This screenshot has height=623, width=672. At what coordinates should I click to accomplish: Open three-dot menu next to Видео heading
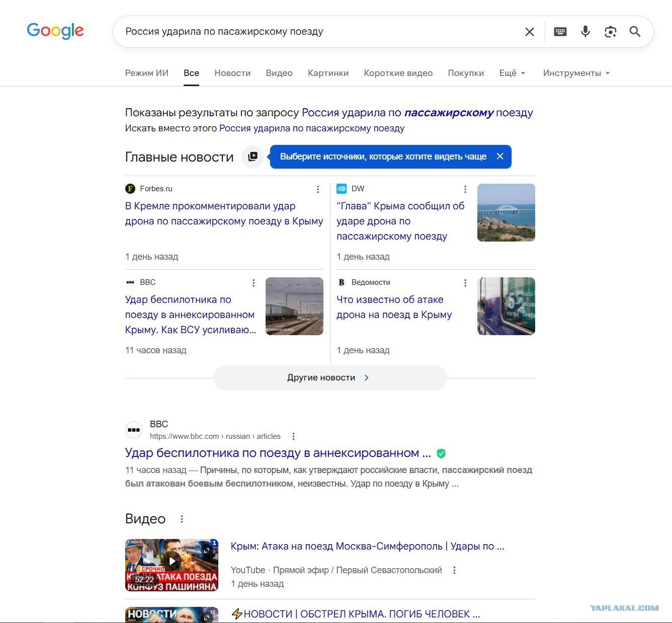(x=182, y=519)
